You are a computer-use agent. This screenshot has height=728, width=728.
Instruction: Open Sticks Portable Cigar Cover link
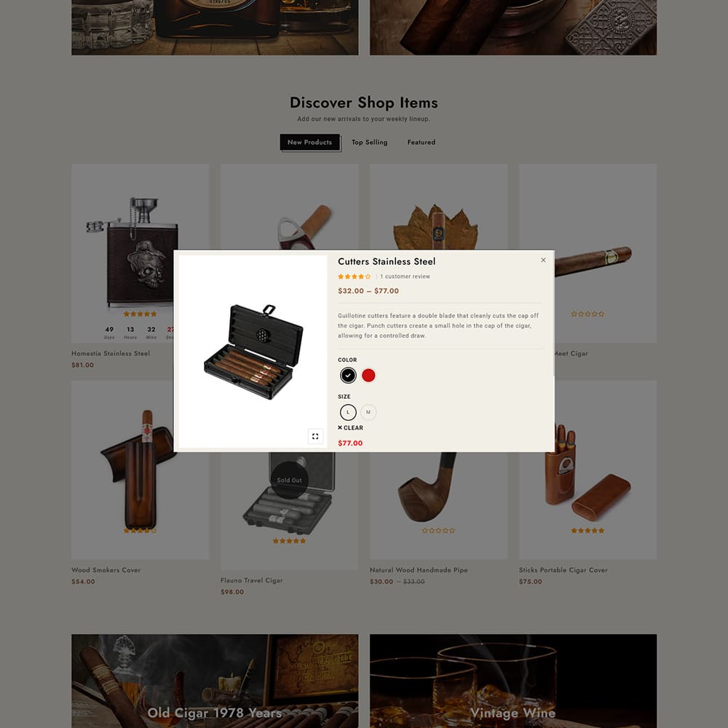[x=563, y=570]
